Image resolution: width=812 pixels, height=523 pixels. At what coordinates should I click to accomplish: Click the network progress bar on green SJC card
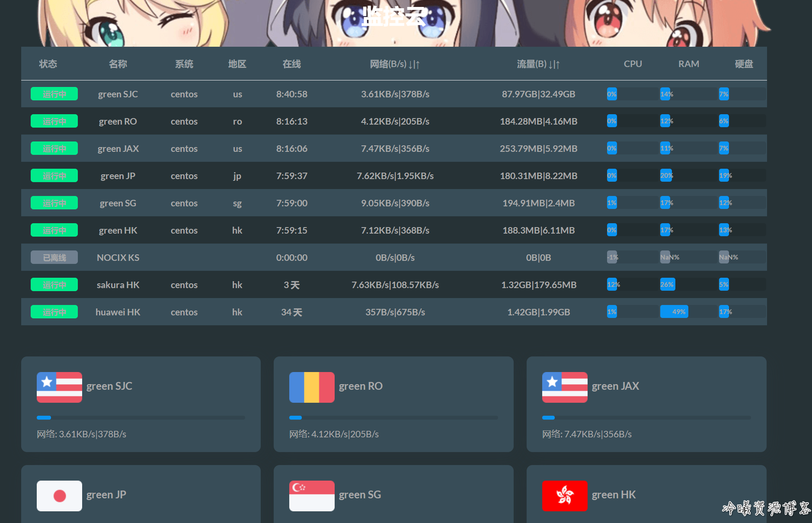[x=141, y=417]
